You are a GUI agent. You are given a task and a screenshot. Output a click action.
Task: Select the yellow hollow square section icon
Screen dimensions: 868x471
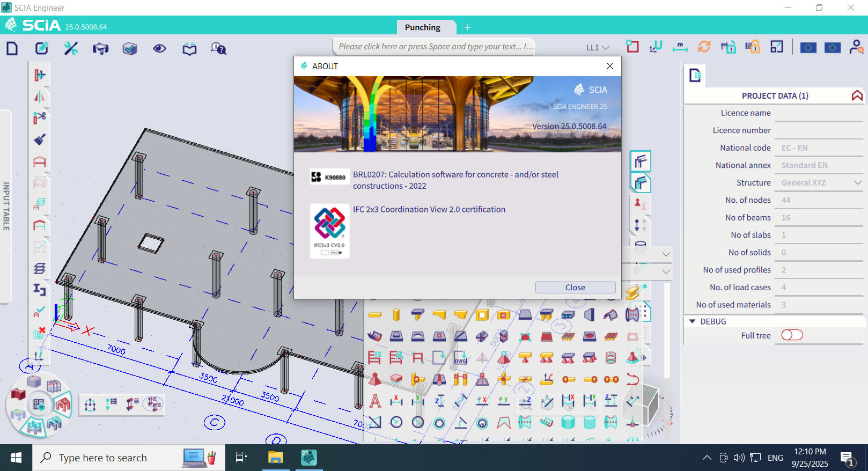pyautogui.click(x=482, y=315)
